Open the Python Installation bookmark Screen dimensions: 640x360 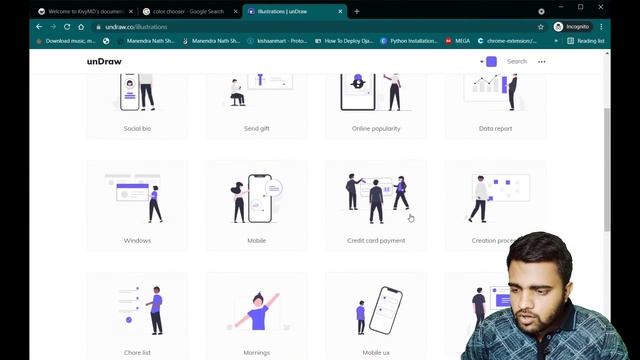(409, 41)
